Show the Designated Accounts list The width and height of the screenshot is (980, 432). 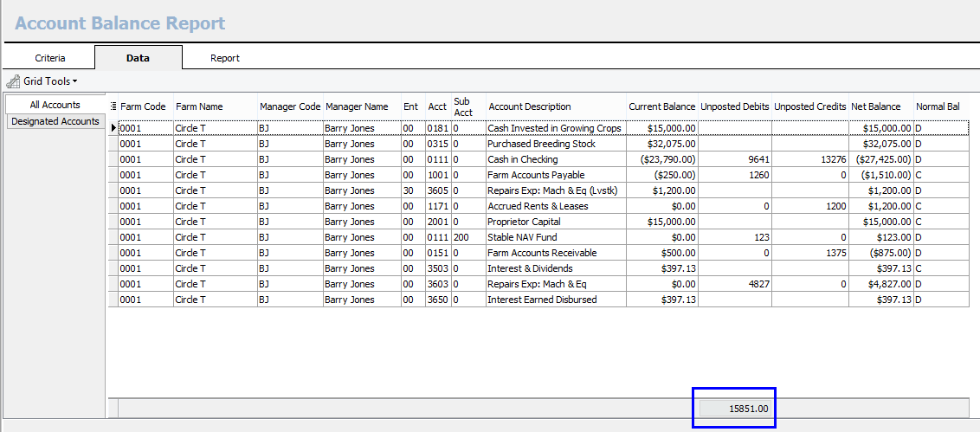55,121
